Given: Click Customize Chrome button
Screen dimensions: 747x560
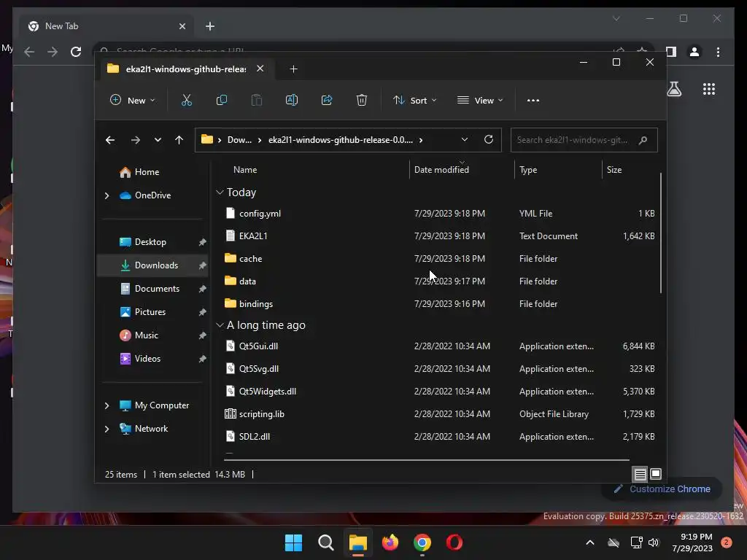Looking at the screenshot, I should pyautogui.click(x=662, y=489).
